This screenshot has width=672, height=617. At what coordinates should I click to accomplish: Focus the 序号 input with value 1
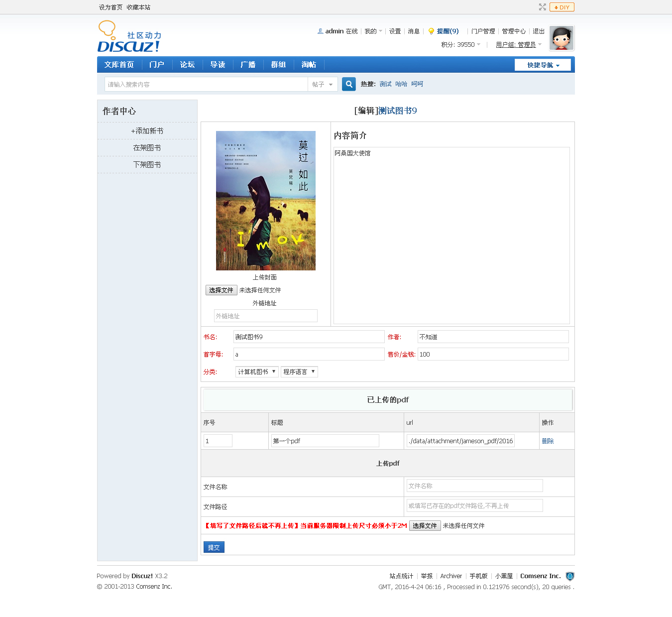click(x=218, y=441)
